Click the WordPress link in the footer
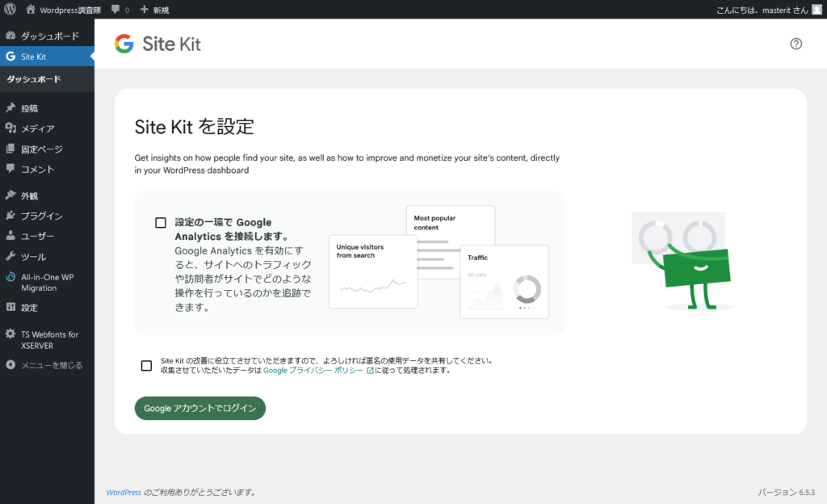Image resolution: width=827 pixels, height=504 pixels. [124, 492]
